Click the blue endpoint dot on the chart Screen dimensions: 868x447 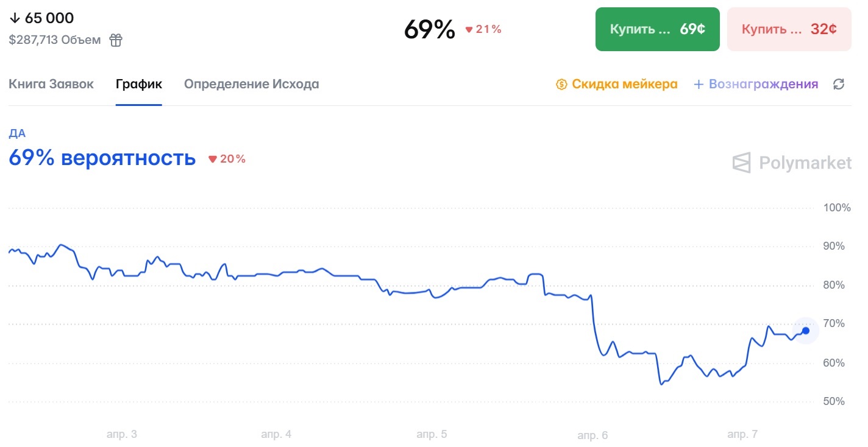[805, 331]
